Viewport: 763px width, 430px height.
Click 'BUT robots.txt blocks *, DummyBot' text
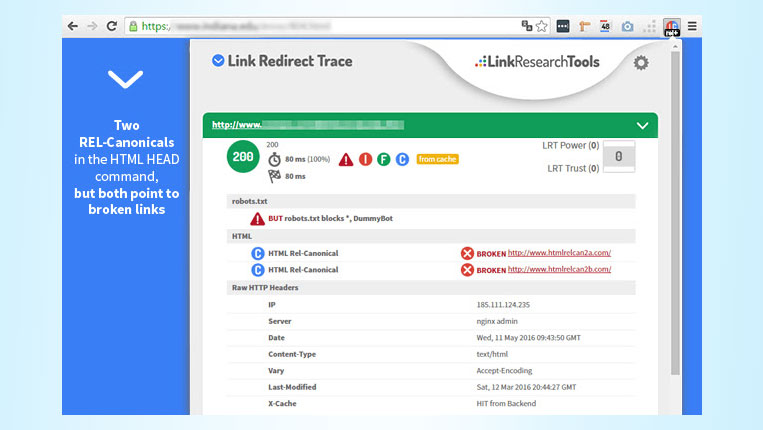[330, 218]
